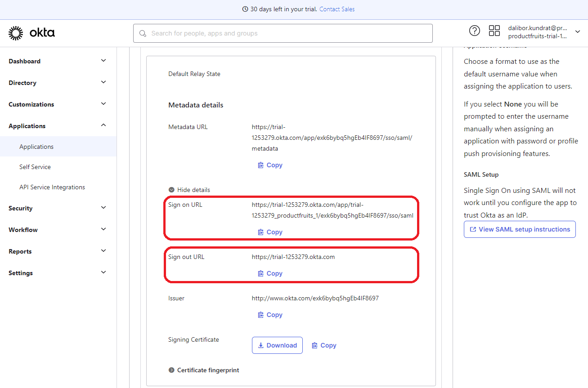Expand the Settings sidebar menu
Image resolution: width=588 pixels, height=388 pixels.
[21, 272]
